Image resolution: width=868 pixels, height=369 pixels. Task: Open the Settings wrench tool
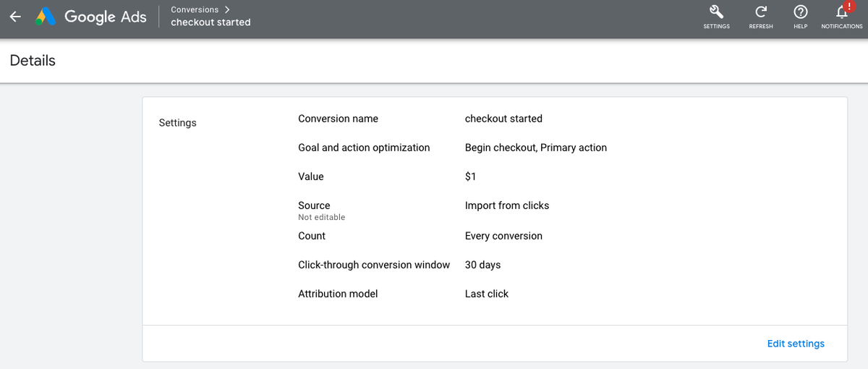[716, 12]
